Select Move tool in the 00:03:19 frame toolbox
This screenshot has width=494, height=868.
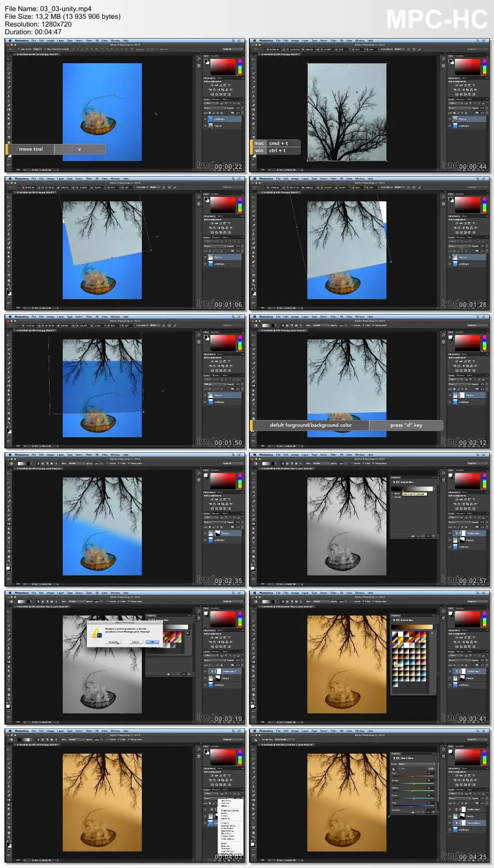[9, 611]
